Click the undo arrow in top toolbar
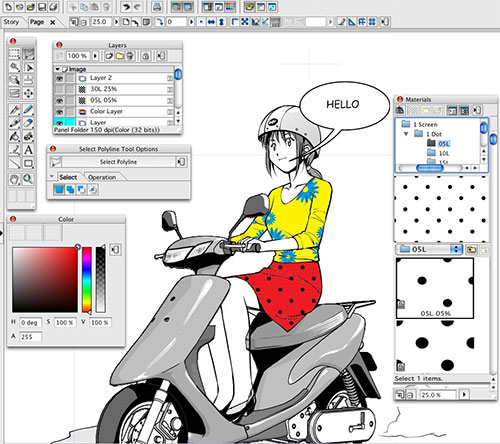This screenshot has width=500, height=444. (x=126, y=7)
